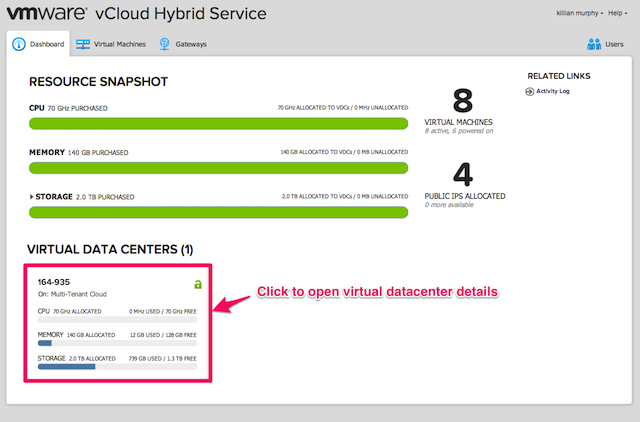Screen dimensions: 640x422
Task: Open the killian murphy account menu
Action: 580,13
